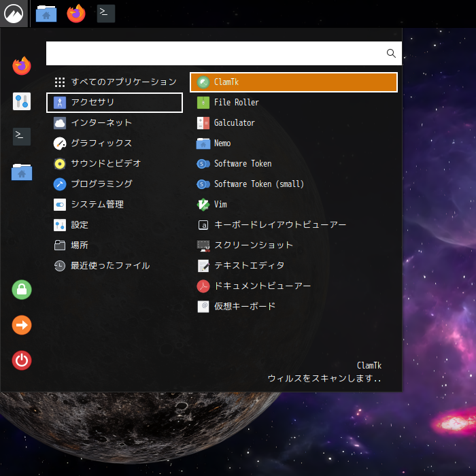Launch Firefox from the top panel
The width and height of the screenshot is (476, 476).
76,14
